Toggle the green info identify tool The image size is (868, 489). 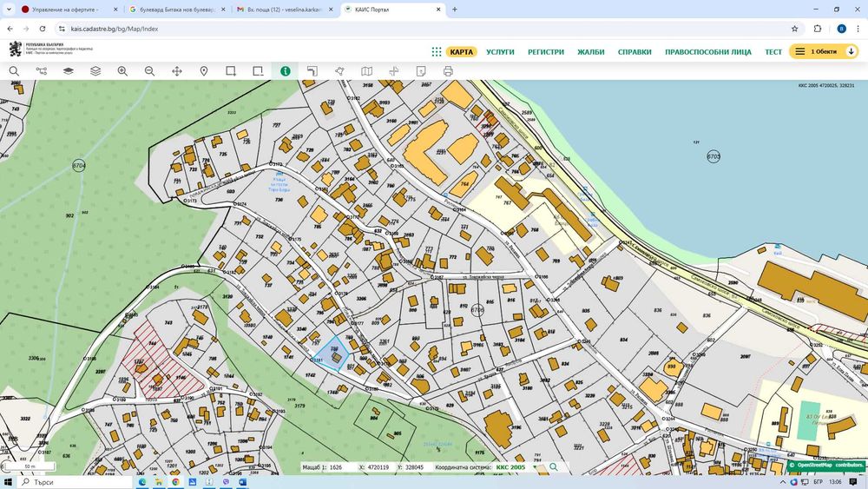(285, 71)
